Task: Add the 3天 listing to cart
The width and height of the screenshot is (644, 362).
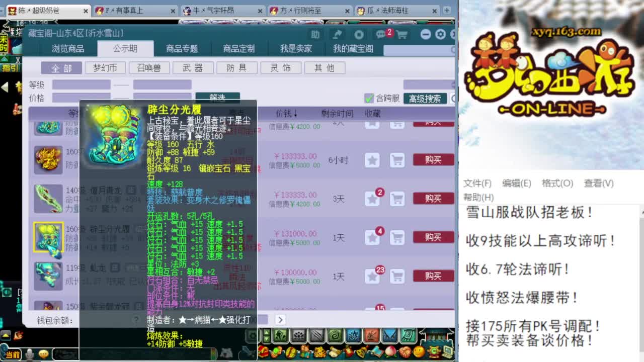Action: (x=397, y=199)
